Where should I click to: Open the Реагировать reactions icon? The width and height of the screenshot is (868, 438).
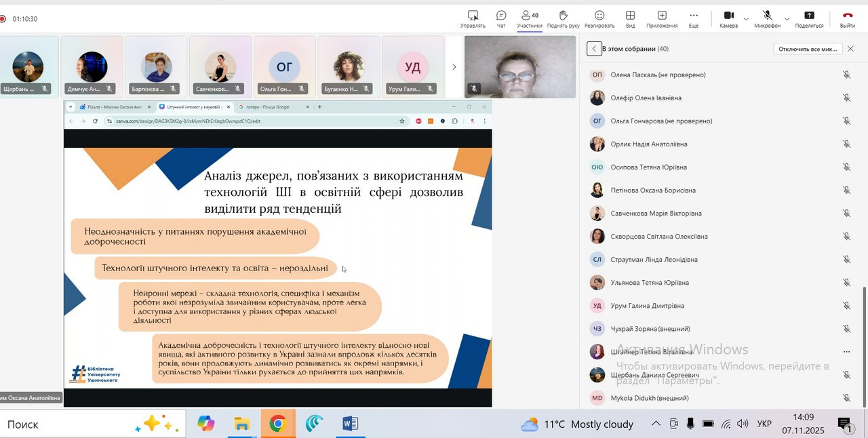[x=599, y=16]
